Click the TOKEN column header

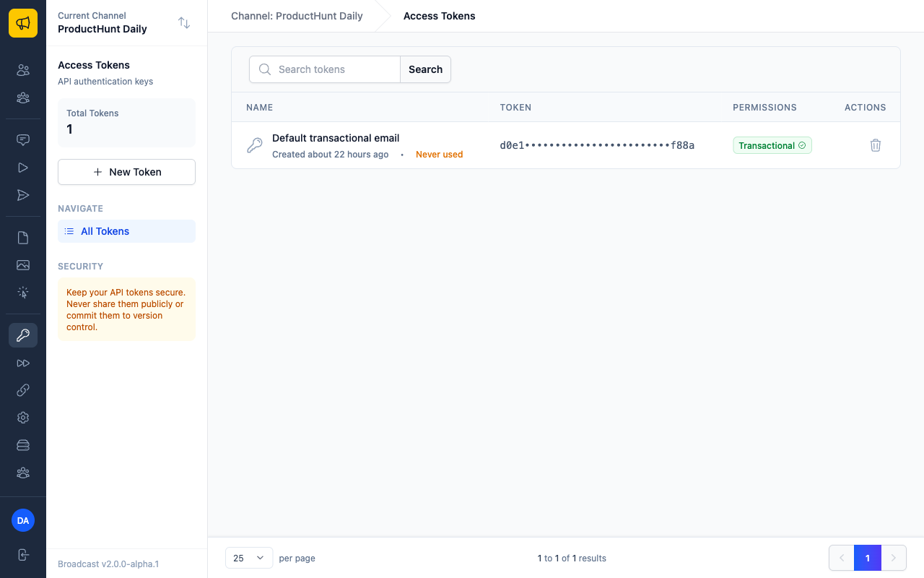515,107
